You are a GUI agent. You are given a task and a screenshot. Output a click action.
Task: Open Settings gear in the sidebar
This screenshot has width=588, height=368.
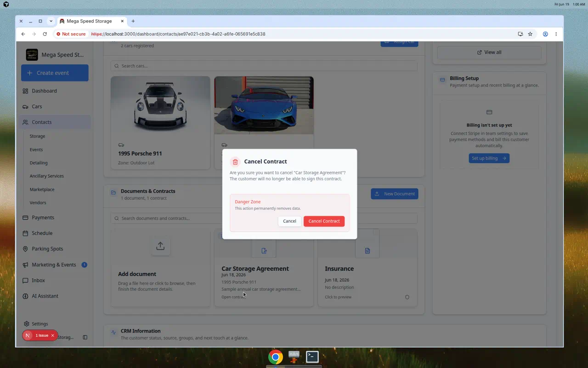click(x=27, y=324)
